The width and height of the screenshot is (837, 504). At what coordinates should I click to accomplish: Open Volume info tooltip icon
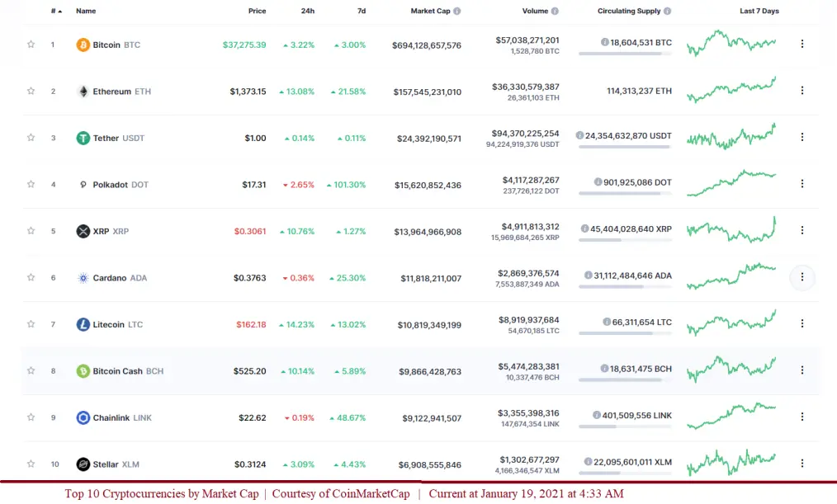555,11
